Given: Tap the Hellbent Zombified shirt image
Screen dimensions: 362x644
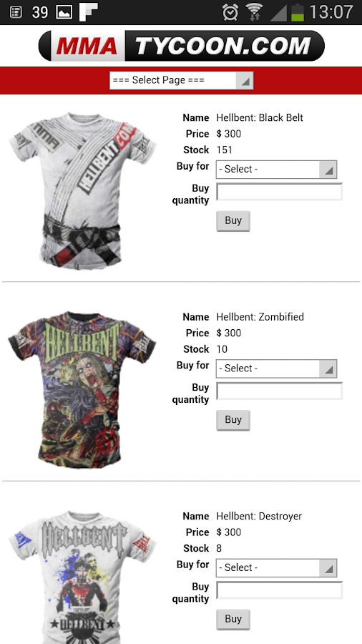Looking at the screenshot, I should (82, 389).
